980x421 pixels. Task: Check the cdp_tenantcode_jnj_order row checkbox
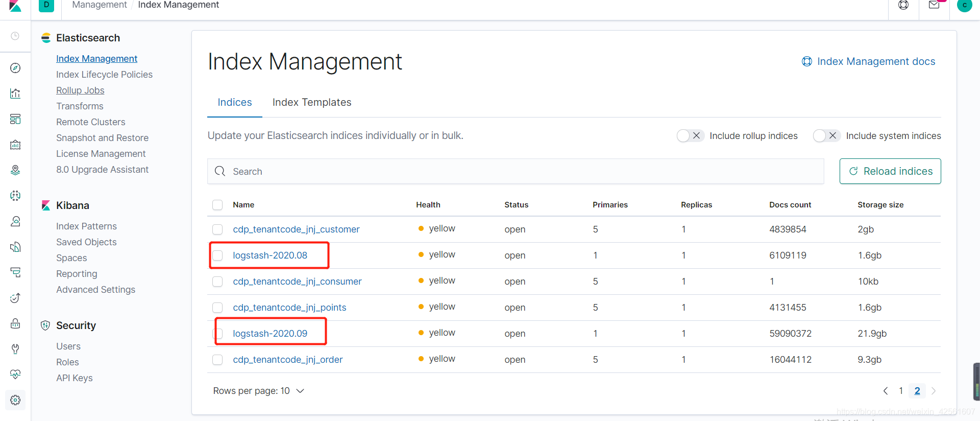217,360
